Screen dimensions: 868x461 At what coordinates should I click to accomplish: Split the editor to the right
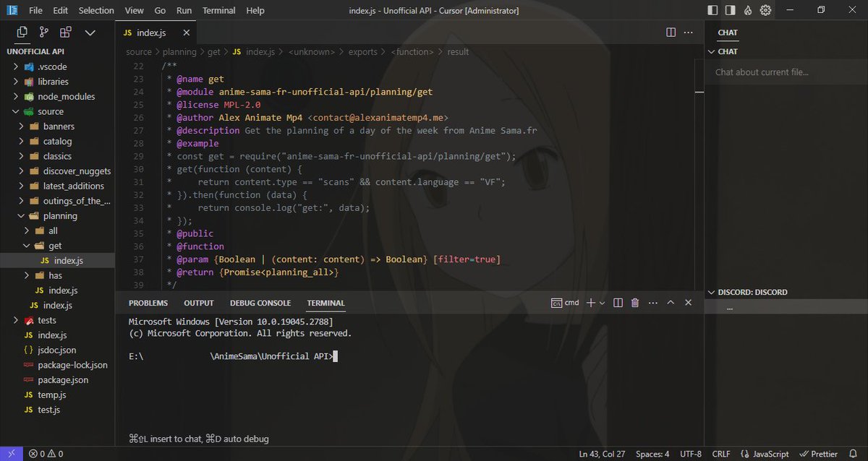671,33
